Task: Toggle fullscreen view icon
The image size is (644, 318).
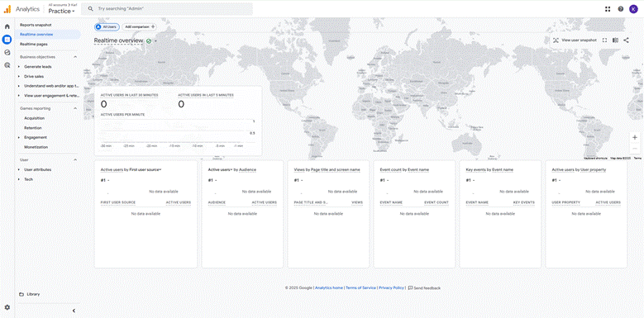Action: [x=604, y=40]
